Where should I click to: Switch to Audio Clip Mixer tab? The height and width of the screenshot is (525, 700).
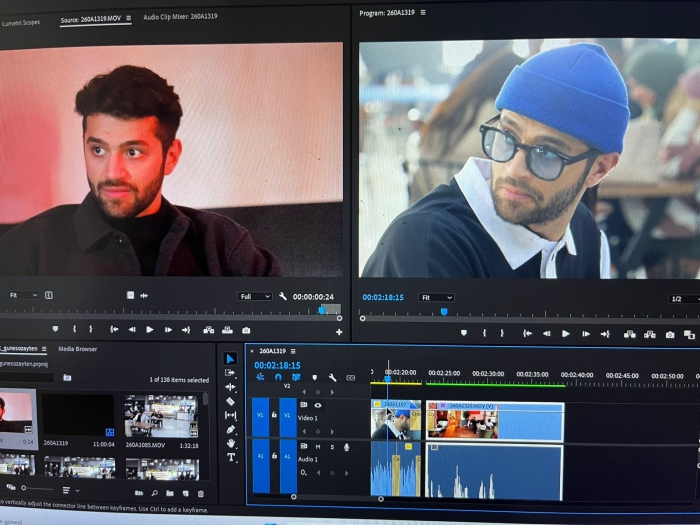pyautogui.click(x=180, y=17)
